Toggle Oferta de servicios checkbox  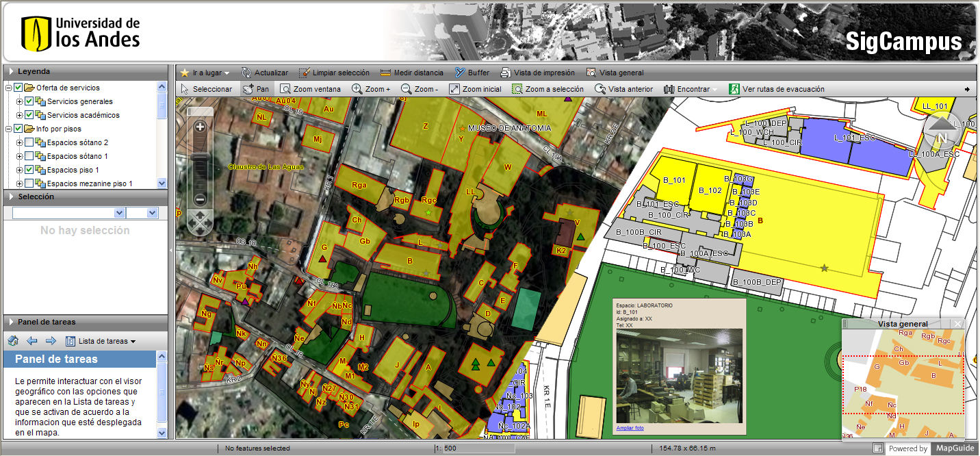[x=18, y=88]
